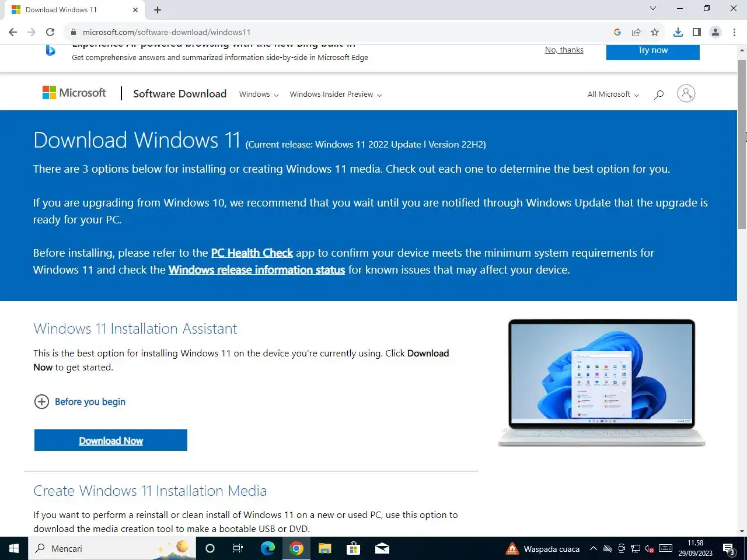
Task: Open Windows release information status link
Action: point(257,269)
